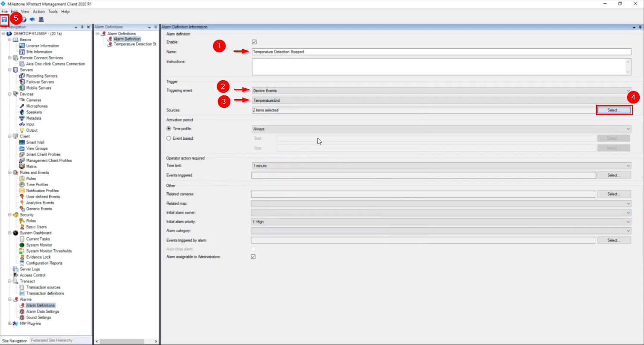Select Cameras under Devices

click(x=34, y=100)
